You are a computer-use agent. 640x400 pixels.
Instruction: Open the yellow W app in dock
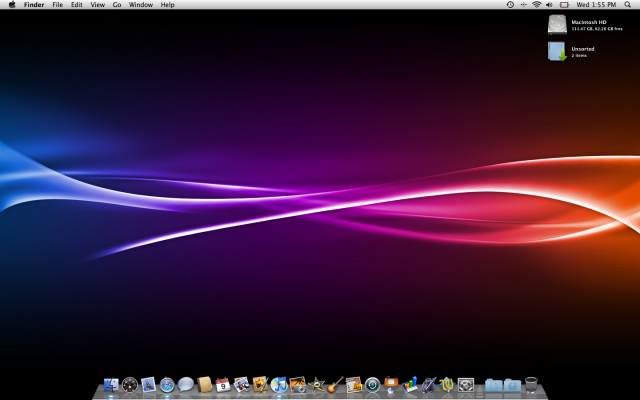447,385
